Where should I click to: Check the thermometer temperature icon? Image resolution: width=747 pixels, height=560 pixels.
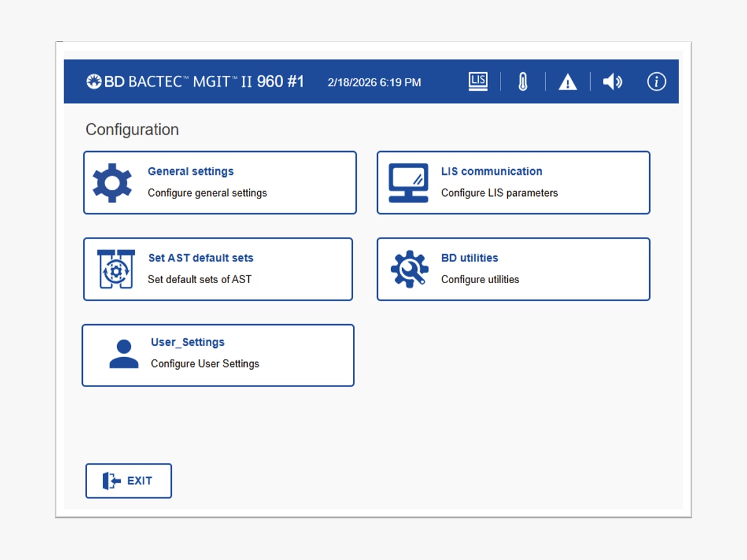click(523, 82)
